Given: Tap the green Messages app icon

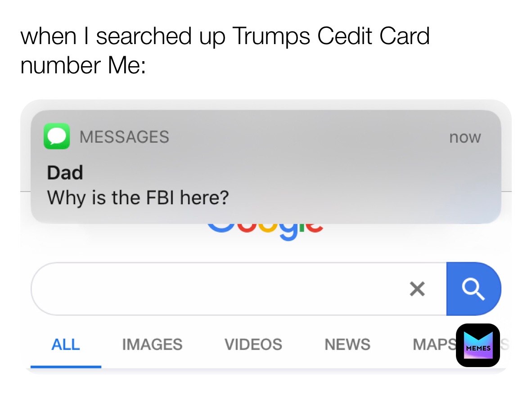Looking at the screenshot, I should [57, 136].
